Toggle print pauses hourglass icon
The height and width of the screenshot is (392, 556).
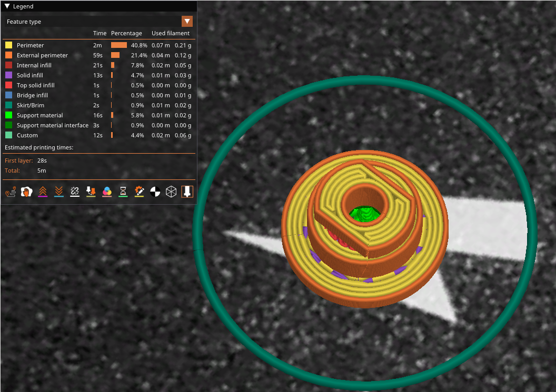[123, 192]
